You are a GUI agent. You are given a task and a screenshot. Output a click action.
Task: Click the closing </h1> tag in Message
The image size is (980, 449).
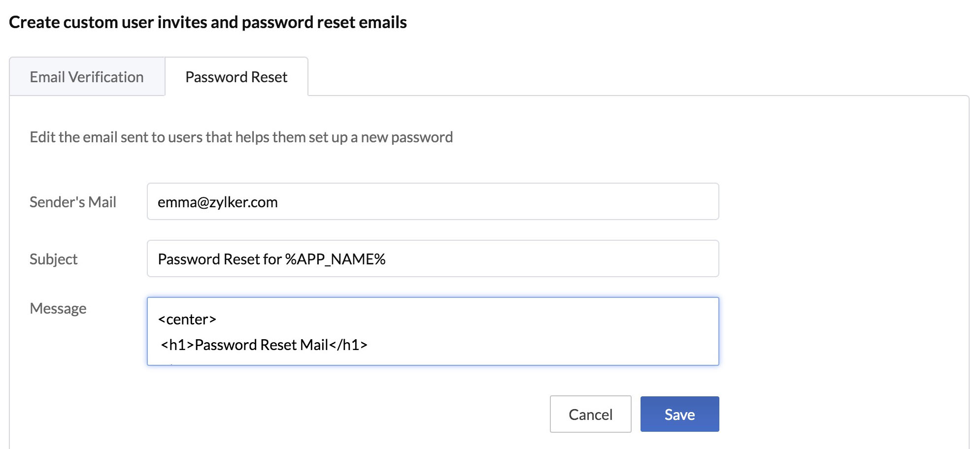pos(348,345)
